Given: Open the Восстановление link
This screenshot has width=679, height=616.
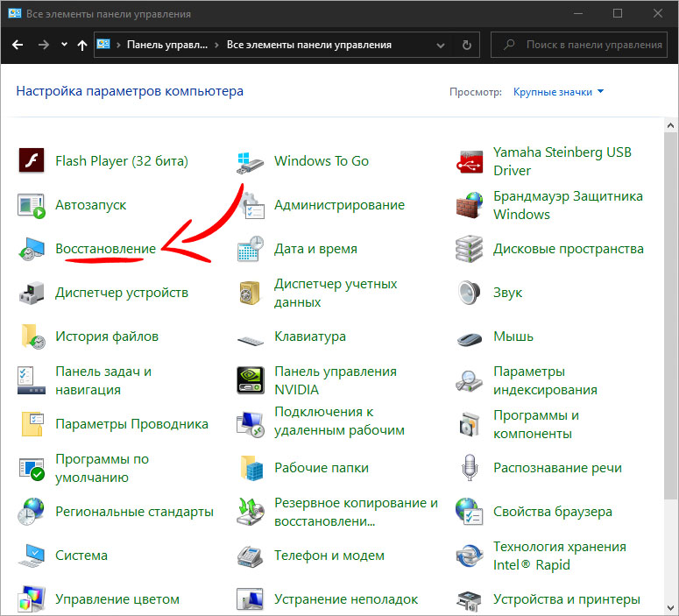Looking at the screenshot, I should pyautogui.click(x=106, y=249).
